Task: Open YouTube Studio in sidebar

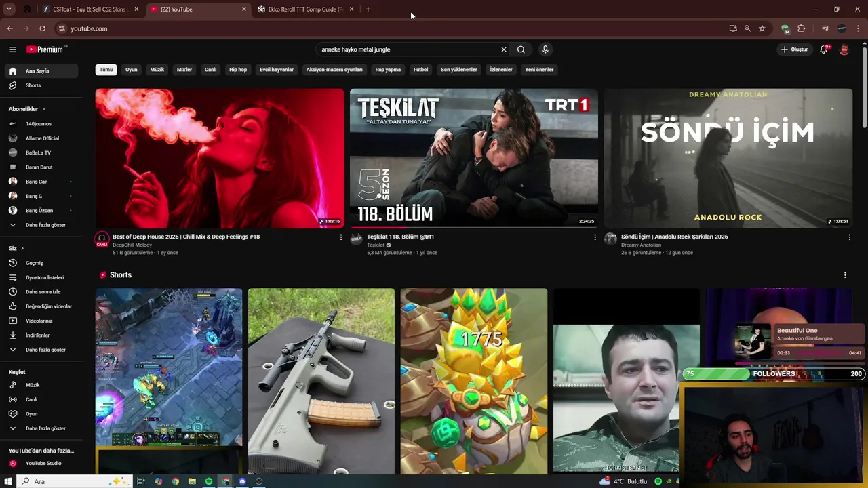Action: click(41, 463)
